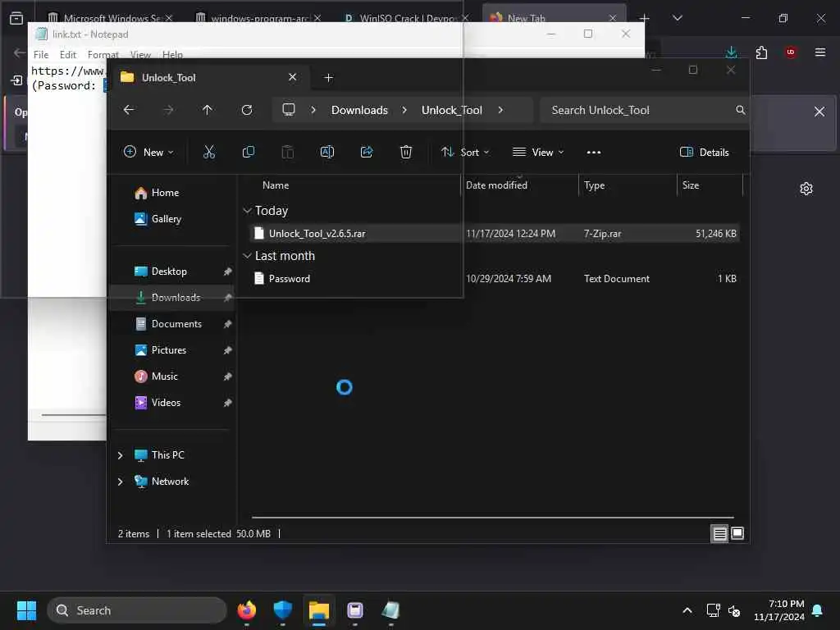
Task: Collapse the Last month group
Action: 248,256
